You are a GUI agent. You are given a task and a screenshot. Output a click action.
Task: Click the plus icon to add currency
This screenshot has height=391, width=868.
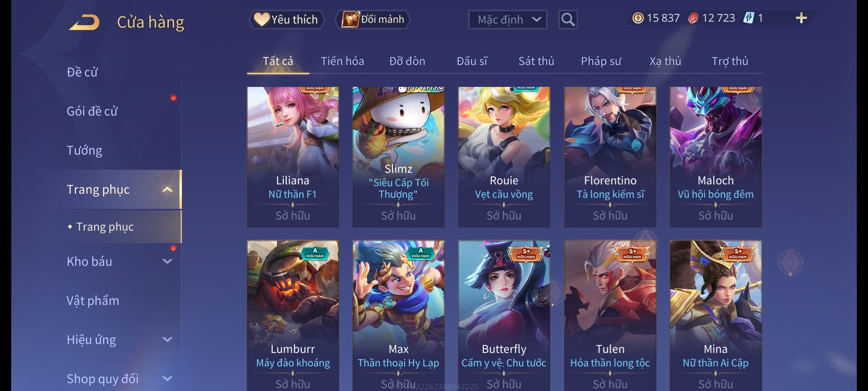(x=801, y=18)
